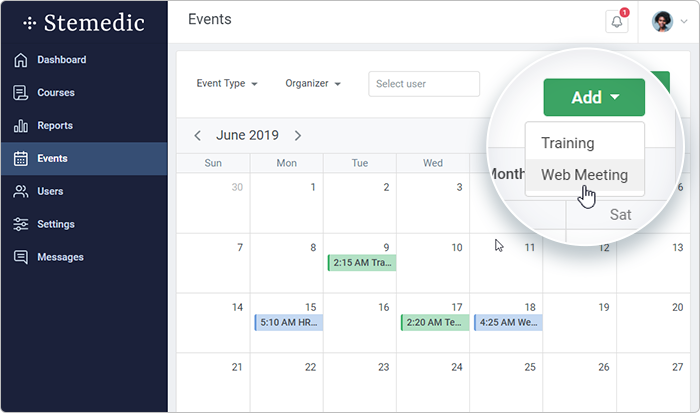Open the Reports bar chart icon
The height and width of the screenshot is (413, 700).
[21, 126]
